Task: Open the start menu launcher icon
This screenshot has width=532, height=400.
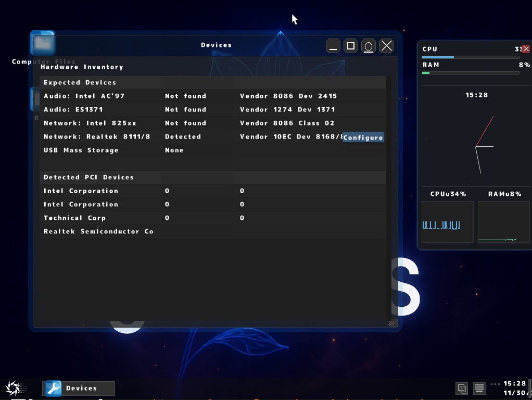Action: pyautogui.click(x=13, y=388)
